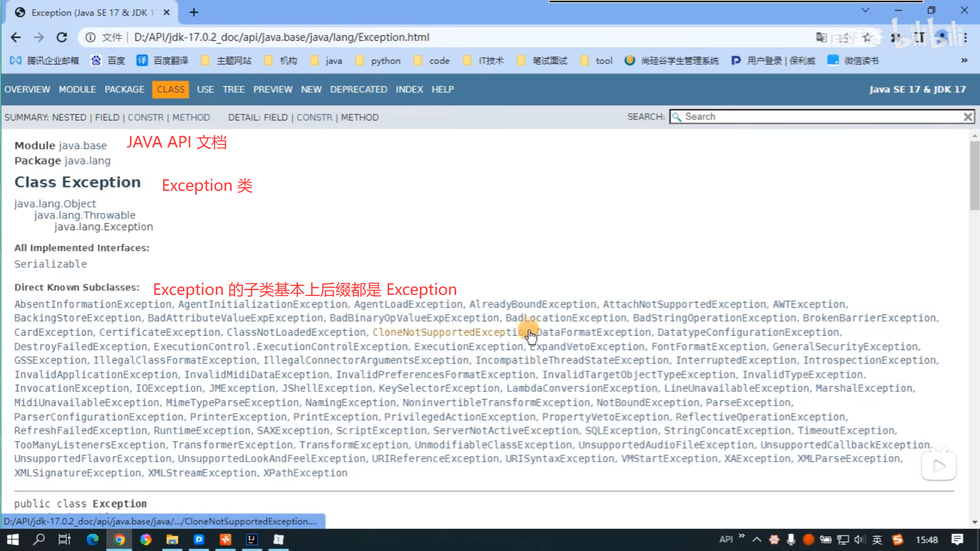Image resolution: width=980 pixels, height=551 pixels.
Task: Open a new browser tab
Action: (x=193, y=12)
